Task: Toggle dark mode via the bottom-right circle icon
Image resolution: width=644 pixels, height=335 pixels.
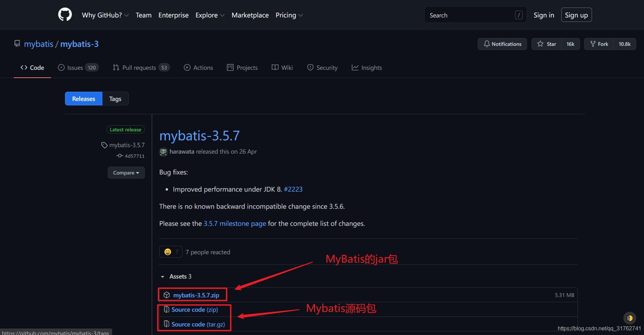Action: [x=629, y=318]
